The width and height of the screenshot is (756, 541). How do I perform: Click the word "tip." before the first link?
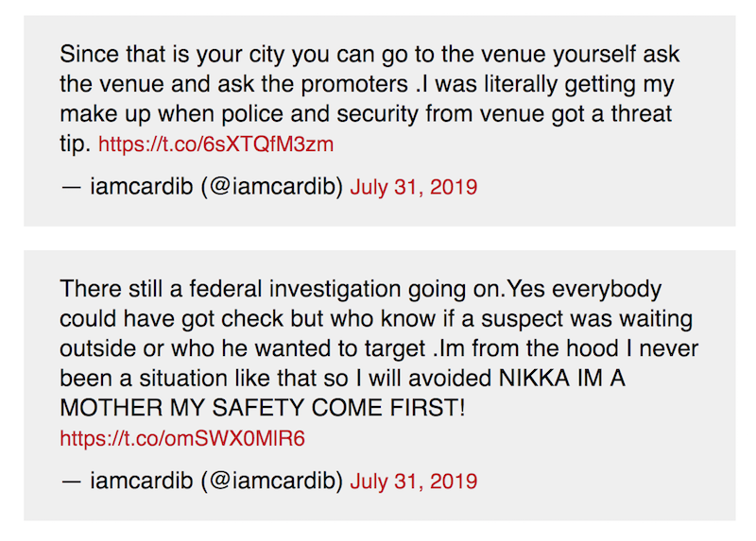click(75, 144)
